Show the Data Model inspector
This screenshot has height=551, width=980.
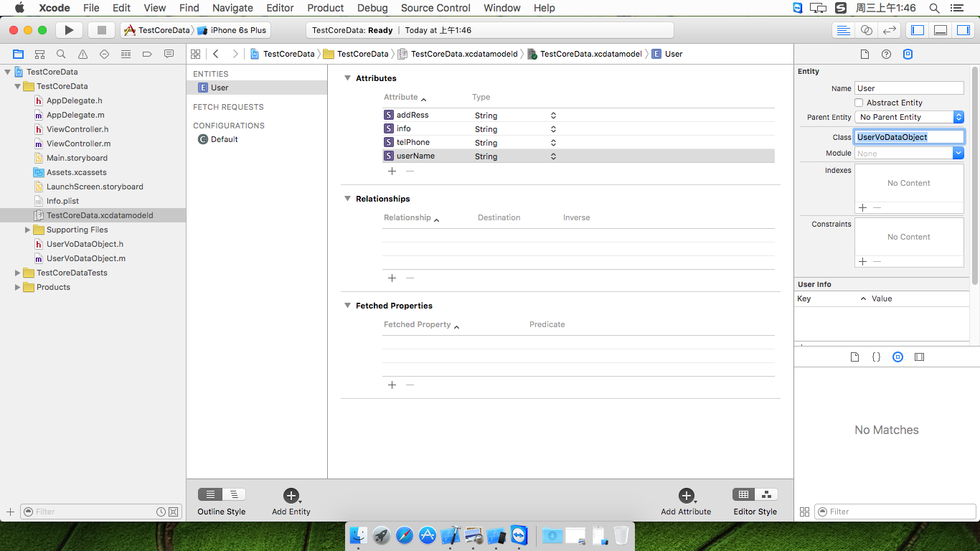[908, 54]
